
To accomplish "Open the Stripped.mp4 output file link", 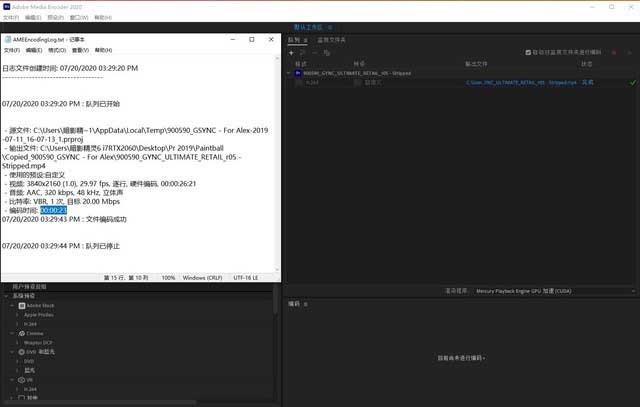I will tap(521, 82).
